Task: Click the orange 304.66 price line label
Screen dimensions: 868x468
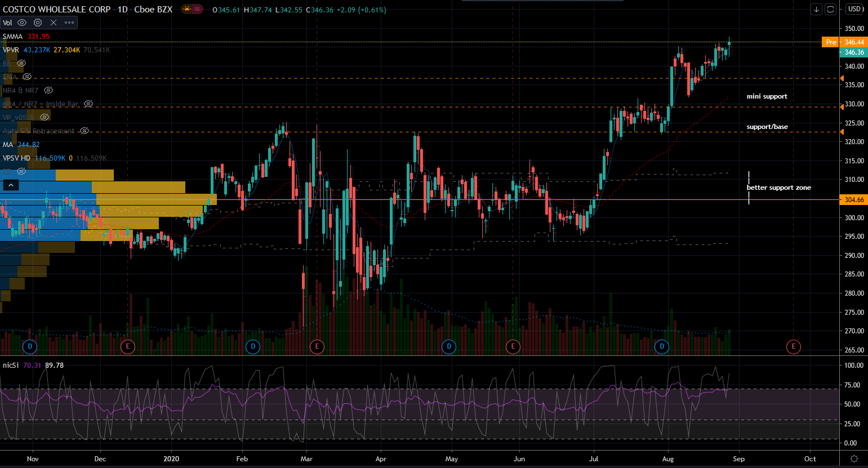Action: [x=854, y=200]
